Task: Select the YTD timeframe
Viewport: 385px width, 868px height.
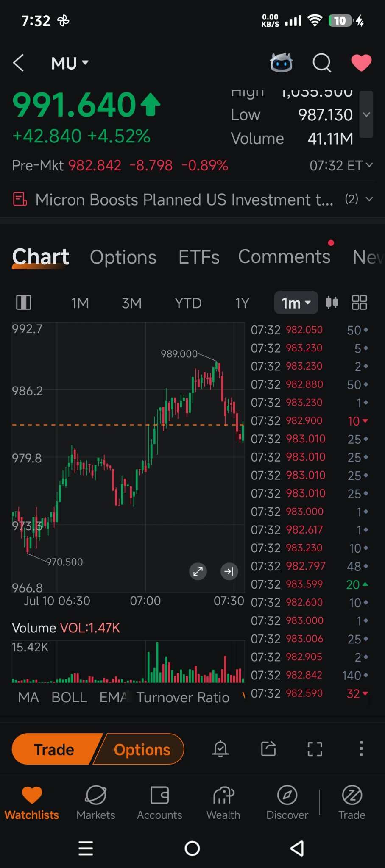Action: (x=188, y=303)
